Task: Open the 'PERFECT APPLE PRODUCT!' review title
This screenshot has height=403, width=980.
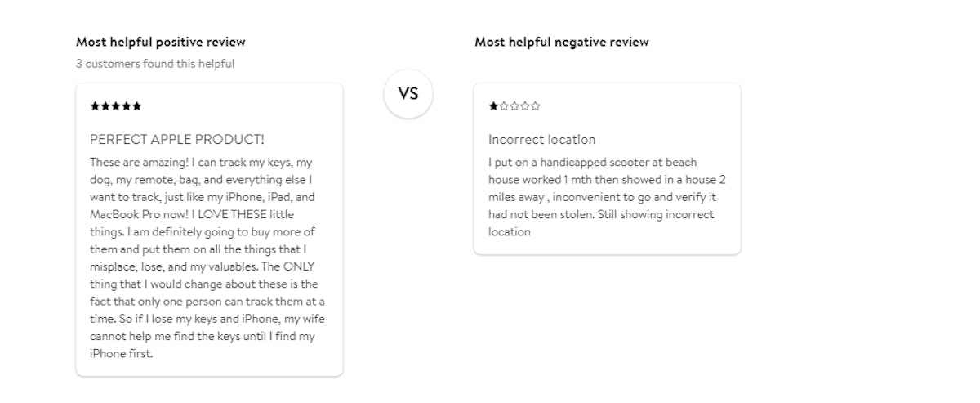Action: pos(177,140)
